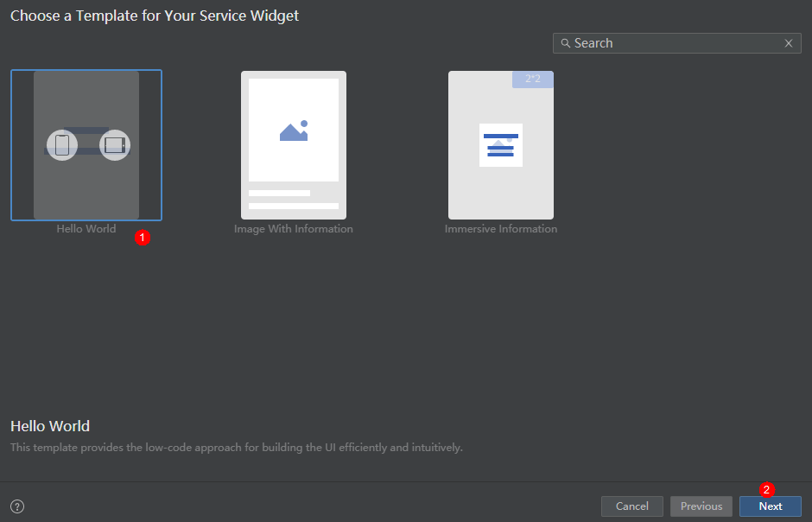
Task: Click the Hello World label under thumbnail
Action: (x=86, y=228)
